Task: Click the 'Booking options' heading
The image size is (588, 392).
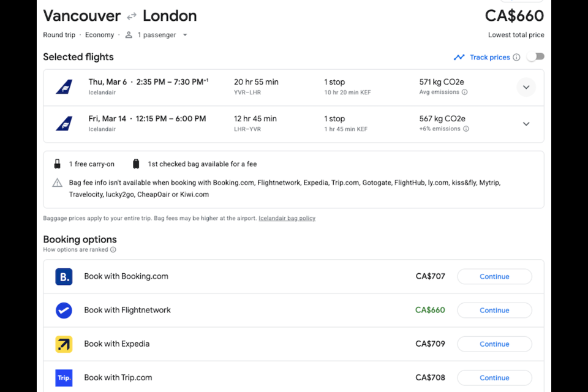Action: 80,239
